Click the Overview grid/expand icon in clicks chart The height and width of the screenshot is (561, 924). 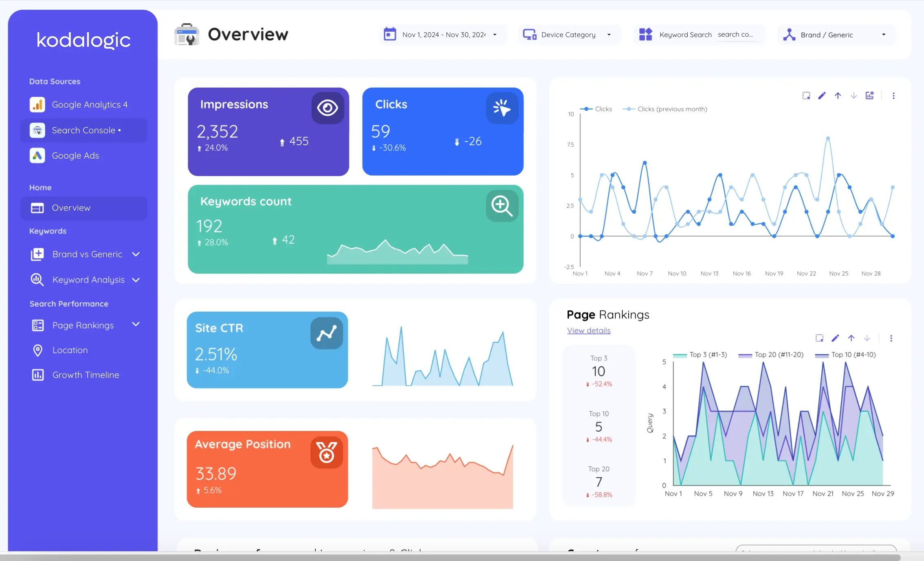[806, 95]
